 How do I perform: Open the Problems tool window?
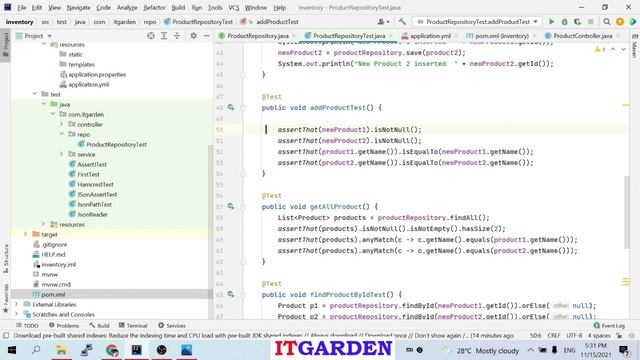(x=64, y=326)
